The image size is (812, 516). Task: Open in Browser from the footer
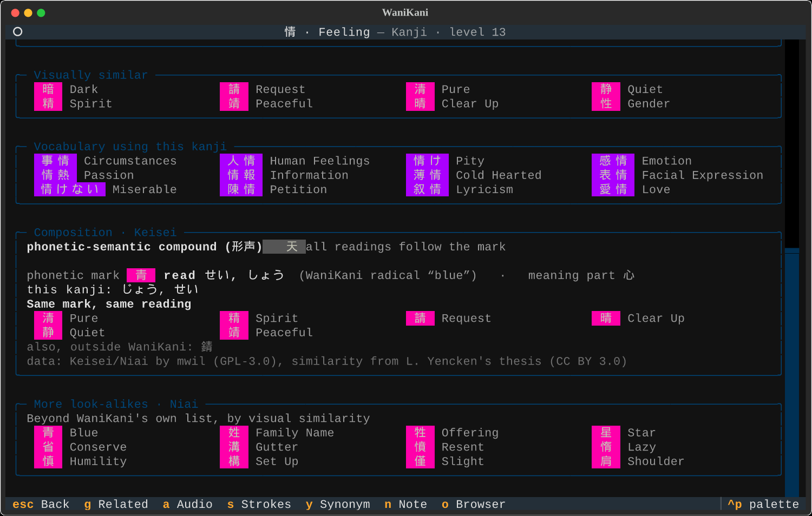pyautogui.click(x=474, y=504)
